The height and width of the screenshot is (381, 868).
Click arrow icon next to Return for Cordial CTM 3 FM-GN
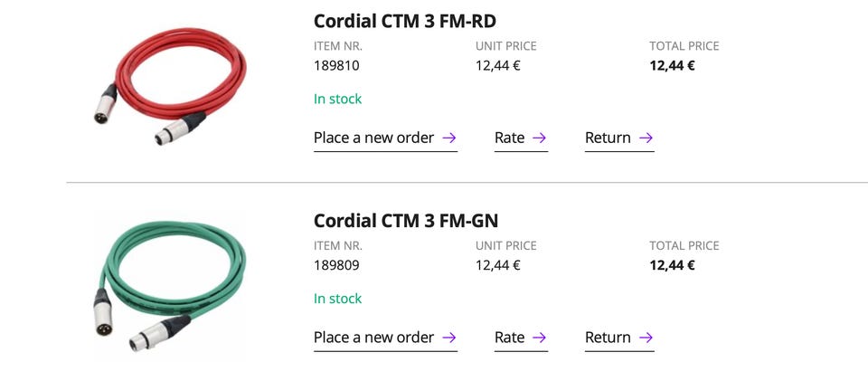[646, 338]
